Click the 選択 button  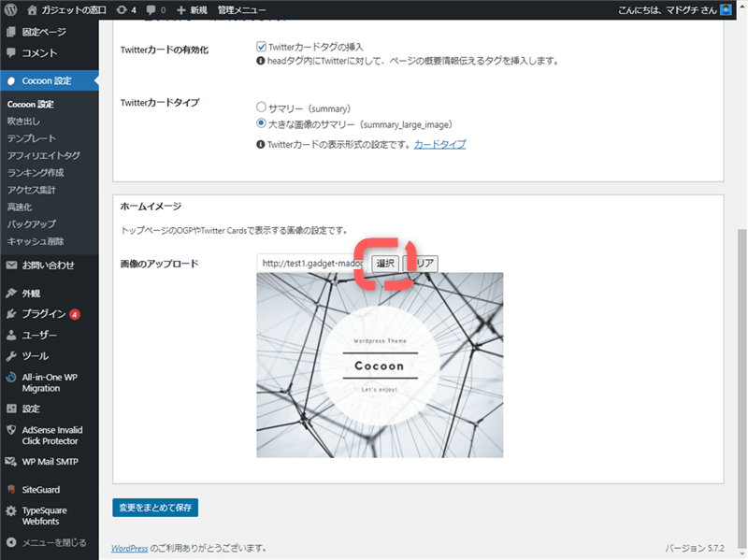(385, 264)
